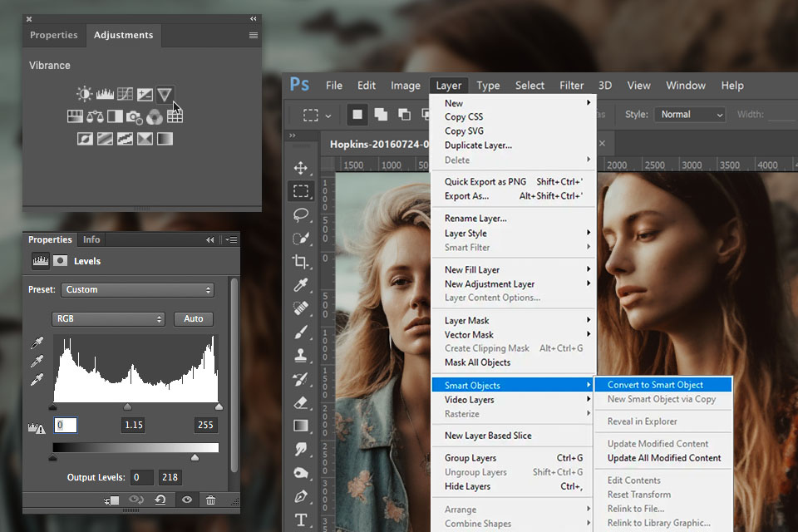Select the Eyedropper tool in the toolbar
The height and width of the screenshot is (532, 798).
click(x=301, y=284)
